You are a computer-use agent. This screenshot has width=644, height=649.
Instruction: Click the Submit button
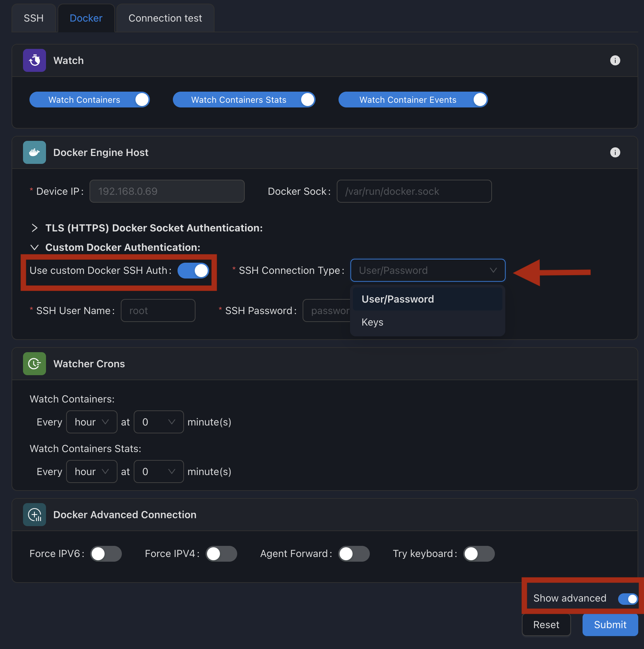pos(610,625)
